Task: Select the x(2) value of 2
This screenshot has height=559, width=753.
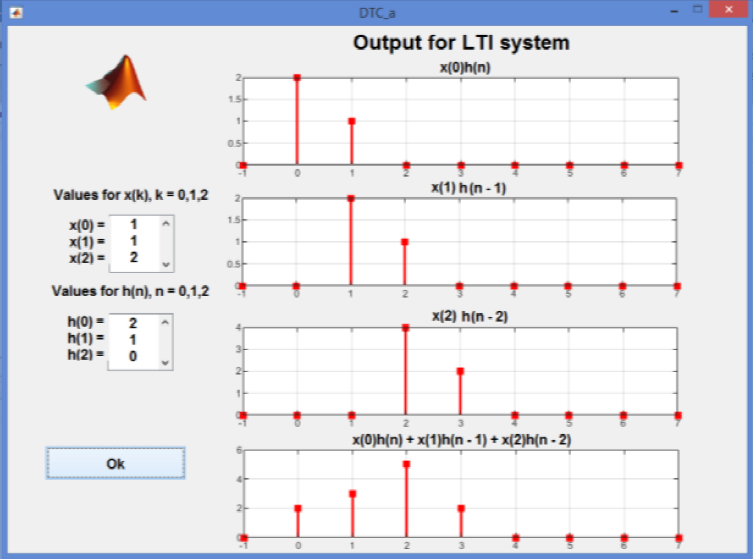Action: (133, 257)
